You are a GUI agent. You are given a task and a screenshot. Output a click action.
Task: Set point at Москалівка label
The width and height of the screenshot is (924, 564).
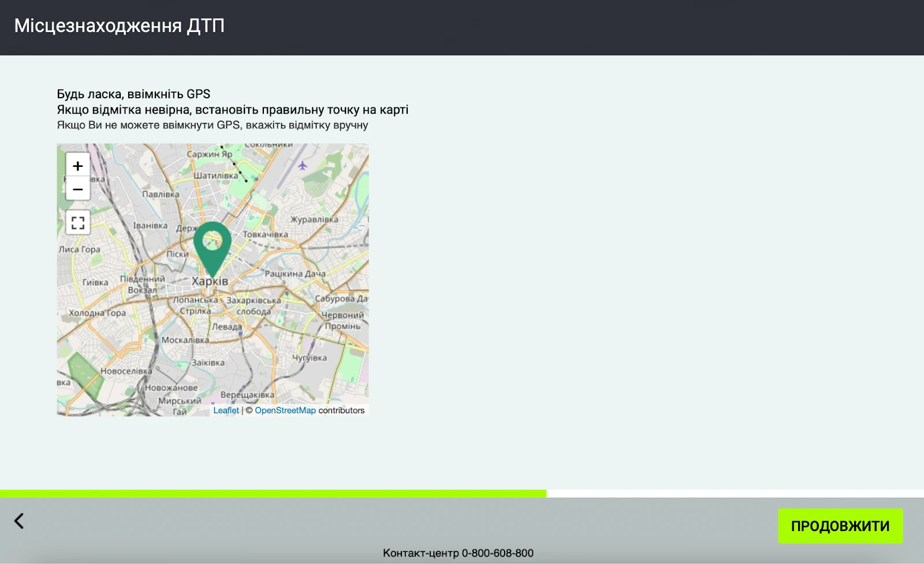(x=185, y=340)
